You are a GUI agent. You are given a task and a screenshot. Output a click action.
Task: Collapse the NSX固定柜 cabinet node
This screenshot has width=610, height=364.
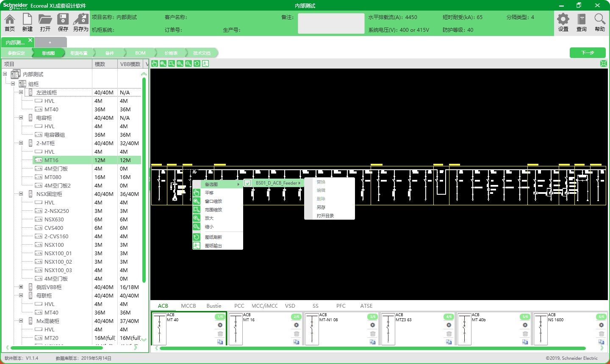tap(21, 194)
